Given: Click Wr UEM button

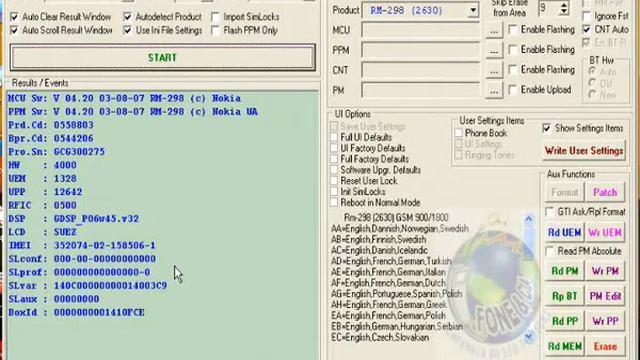Looking at the screenshot, I should click(605, 233).
